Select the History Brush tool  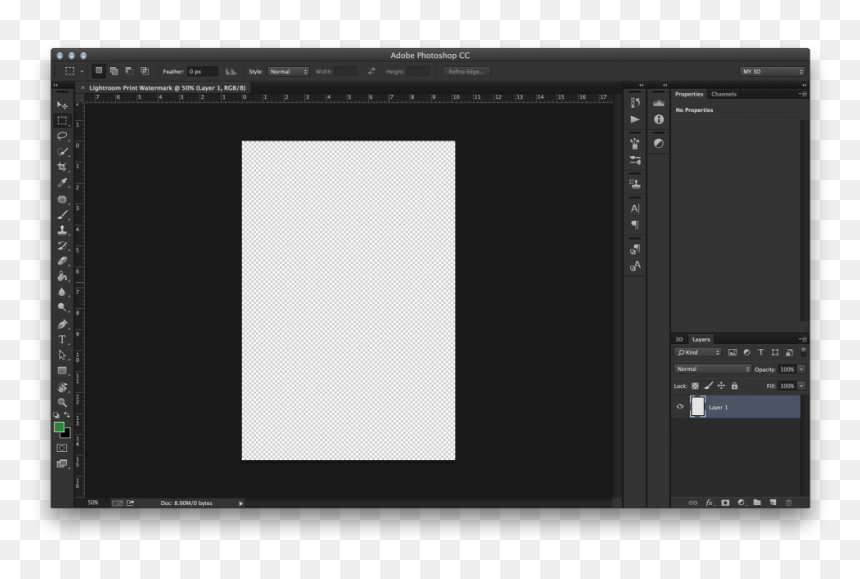point(63,246)
